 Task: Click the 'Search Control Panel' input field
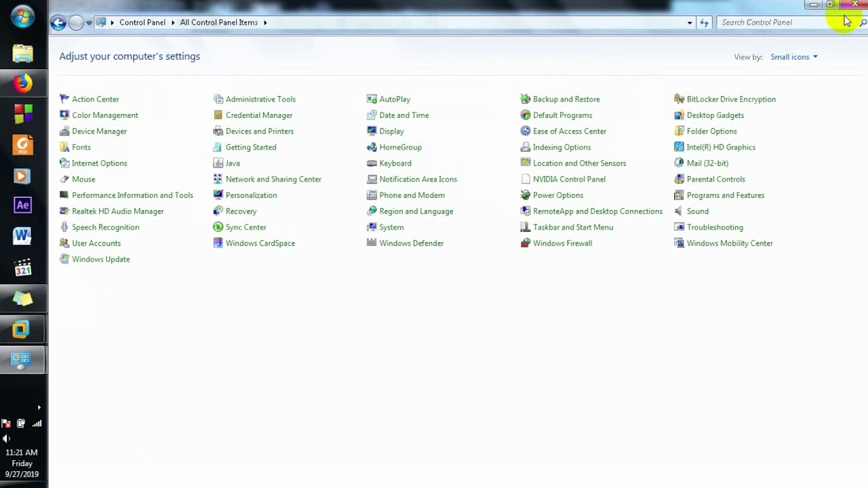coord(787,22)
